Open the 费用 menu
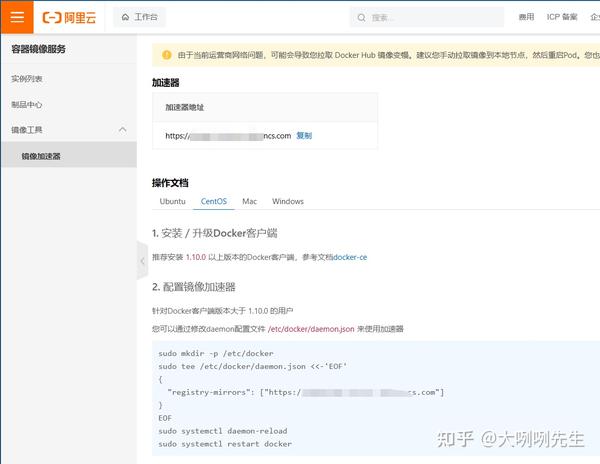The height and width of the screenshot is (464, 600). click(526, 17)
